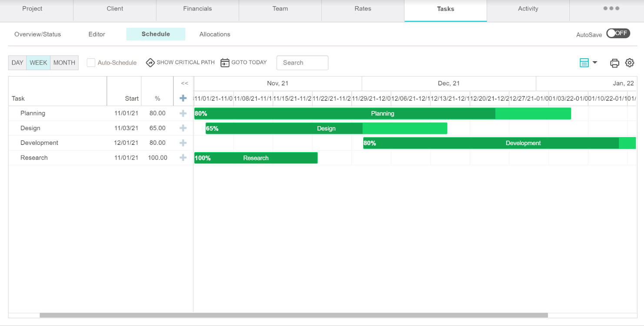Screen dimensions: 644x326
Task: Expand the layout view dropdown arrow
Action: (x=595, y=63)
